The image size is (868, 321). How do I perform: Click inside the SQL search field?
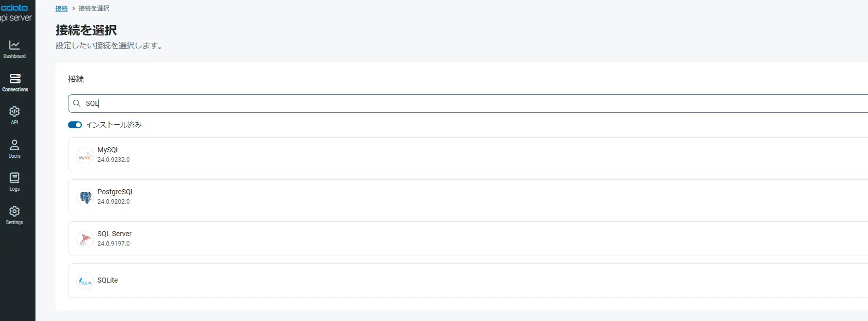click(x=450, y=103)
